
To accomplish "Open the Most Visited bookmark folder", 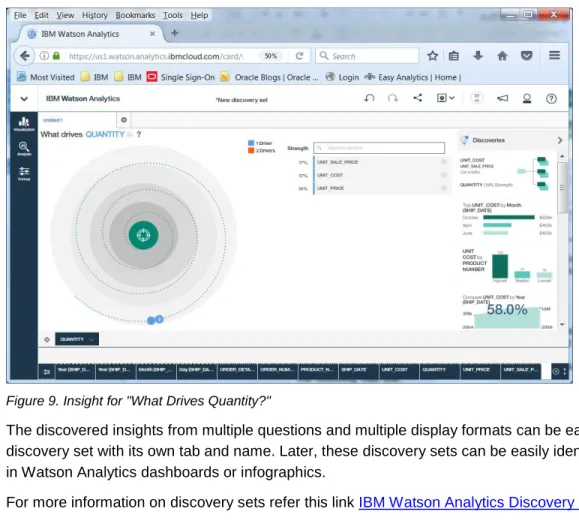I will pos(46,77).
